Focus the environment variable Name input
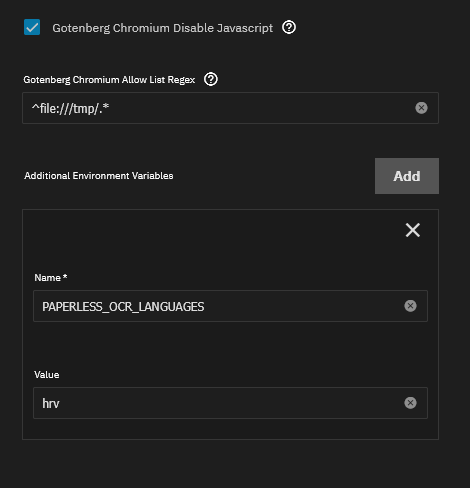470x488 pixels. pos(230,306)
